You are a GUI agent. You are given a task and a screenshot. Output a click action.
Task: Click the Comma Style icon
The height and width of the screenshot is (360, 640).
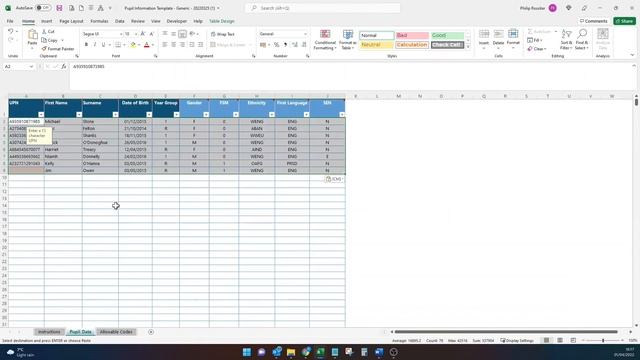(x=285, y=44)
